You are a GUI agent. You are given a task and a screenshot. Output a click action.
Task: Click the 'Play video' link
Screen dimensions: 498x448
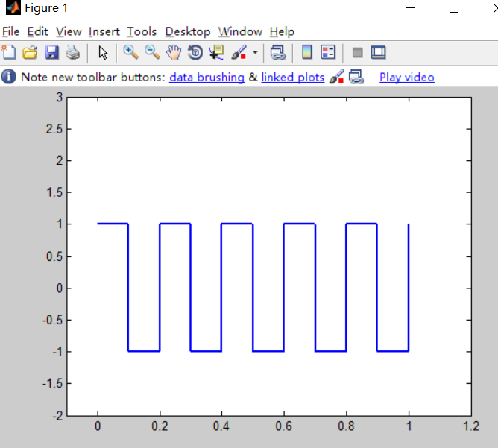(x=407, y=78)
